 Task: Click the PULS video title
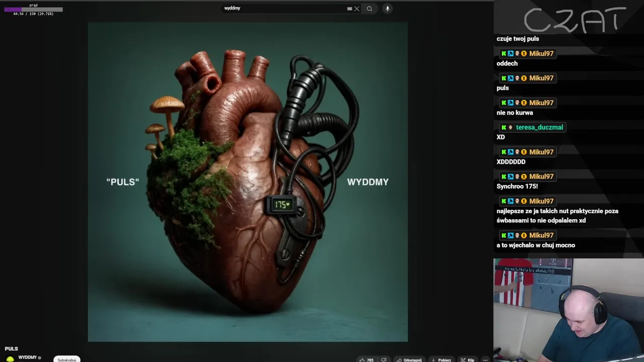[x=12, y=348]
